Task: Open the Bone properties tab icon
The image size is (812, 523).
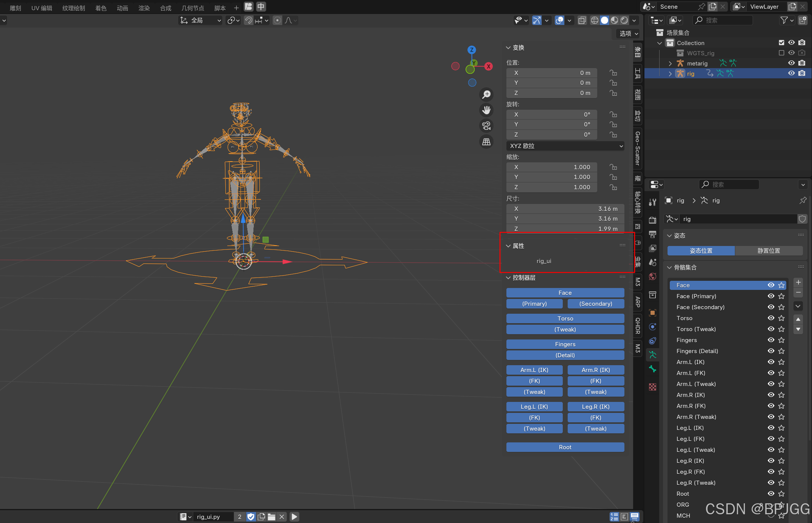Action: point(652,369)
